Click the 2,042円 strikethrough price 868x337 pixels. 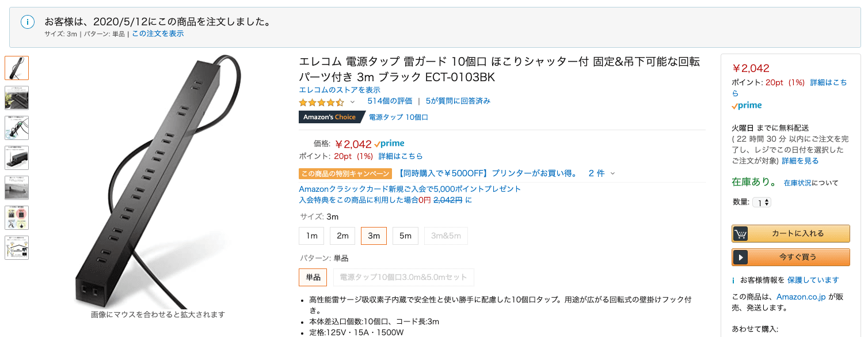click(448, 200)
